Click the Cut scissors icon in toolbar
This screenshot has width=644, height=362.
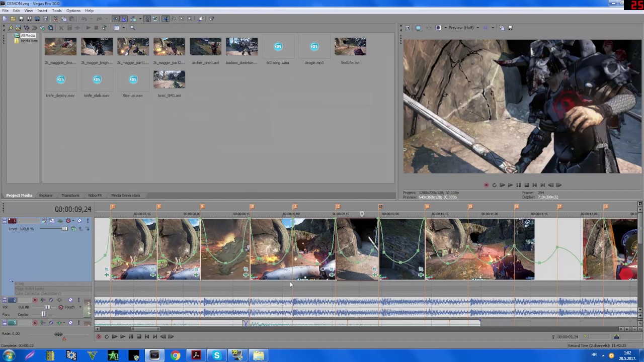point(55,19)
